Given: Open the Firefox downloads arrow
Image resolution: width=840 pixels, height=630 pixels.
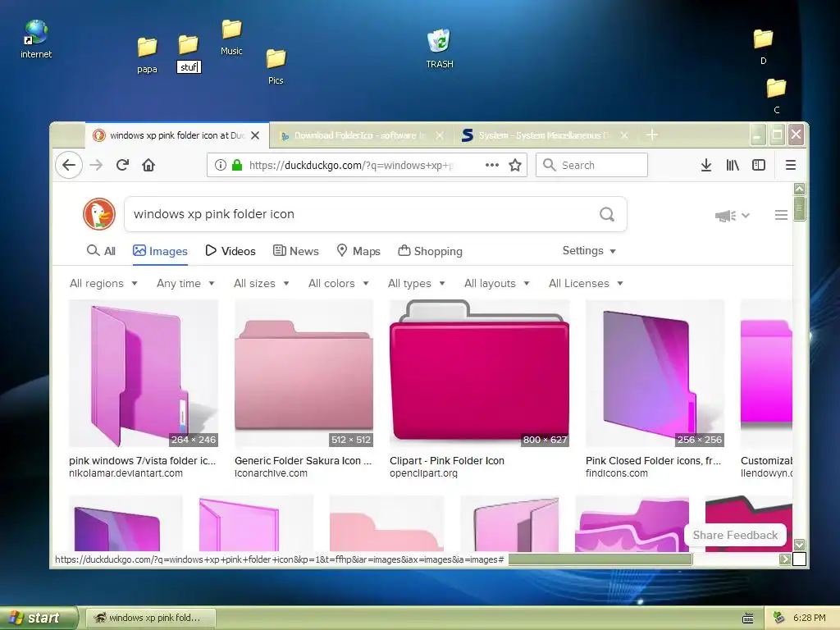Looking at the screenshot, I should (706, 165).
